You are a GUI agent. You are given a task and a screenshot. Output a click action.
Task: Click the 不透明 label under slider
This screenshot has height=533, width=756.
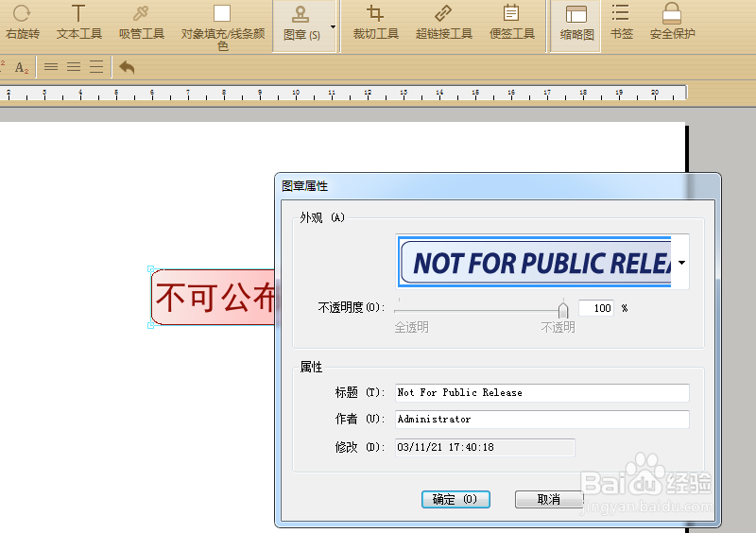pyautogui.click(x=558, y=328)
